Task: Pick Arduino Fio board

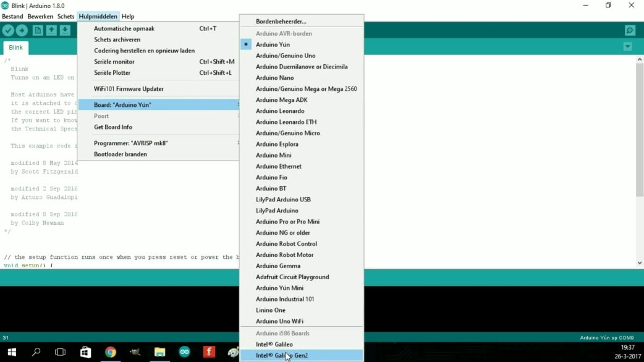Action: point(302,177)
